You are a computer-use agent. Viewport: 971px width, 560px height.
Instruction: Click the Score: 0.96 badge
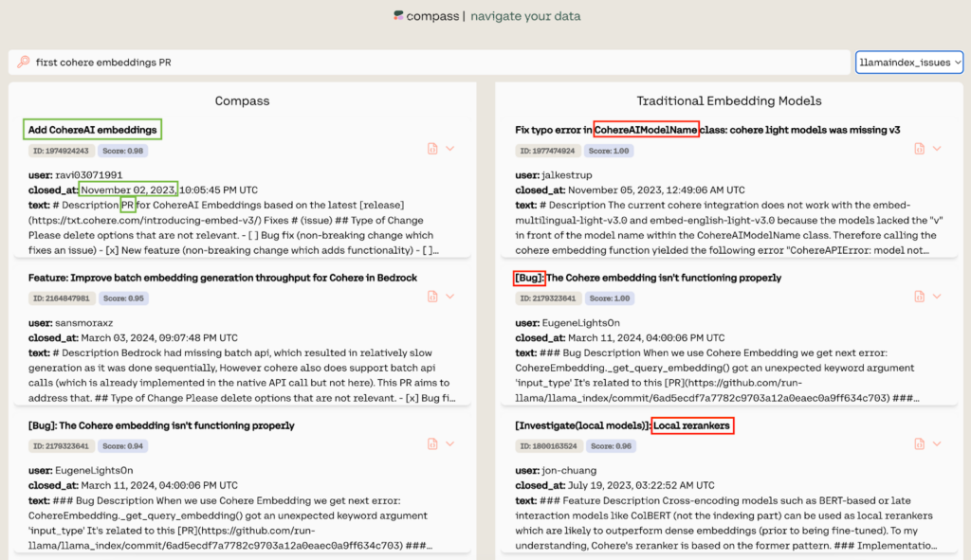(611, 445)
